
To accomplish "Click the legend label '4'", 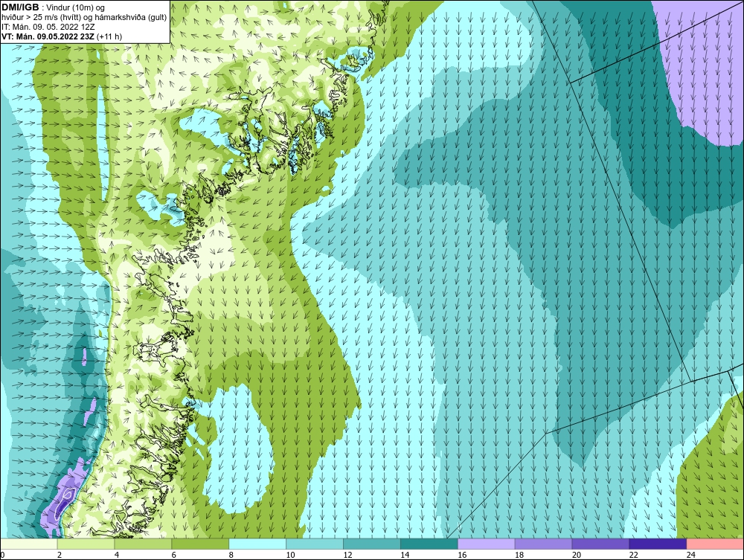I will point(117,555).
